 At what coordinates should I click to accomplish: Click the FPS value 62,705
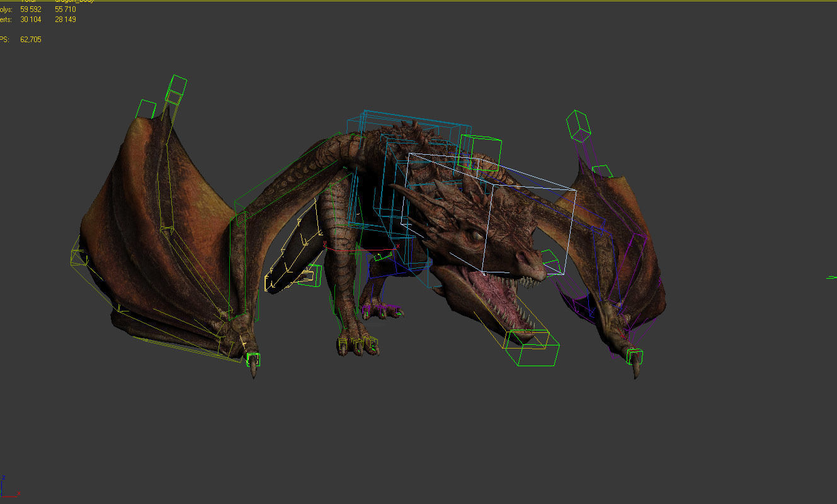point(31,40)
